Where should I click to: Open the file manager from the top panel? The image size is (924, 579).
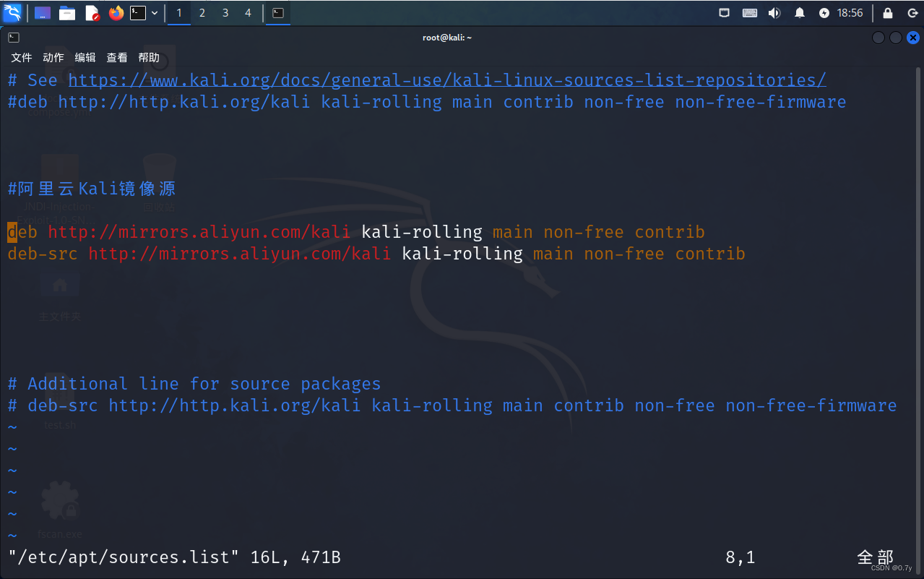[67, 12]
